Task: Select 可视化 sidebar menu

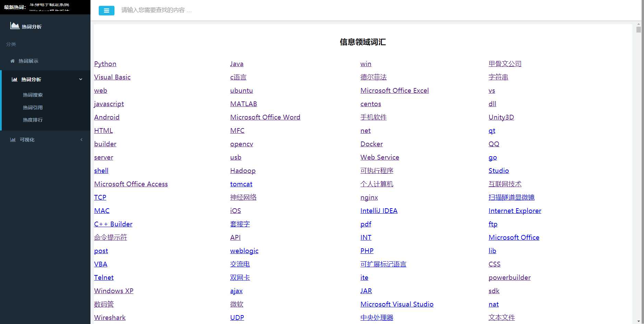Action: pos(27,140)
